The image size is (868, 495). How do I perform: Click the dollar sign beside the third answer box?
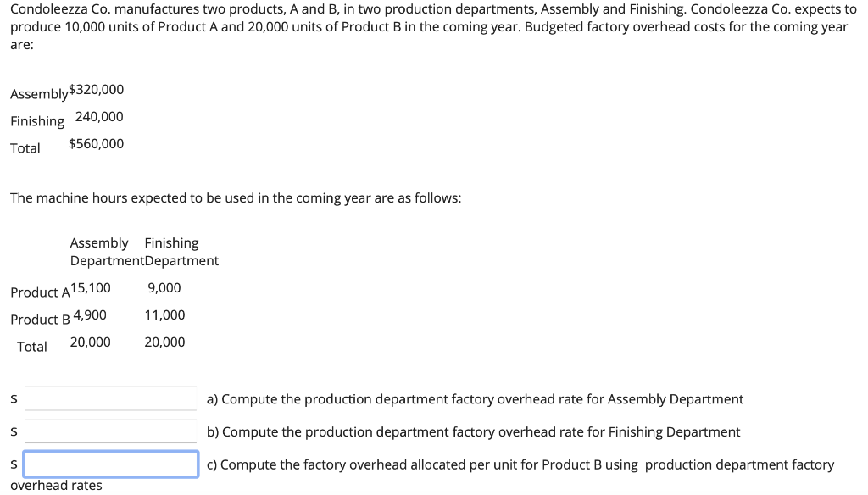click(13, 464)
